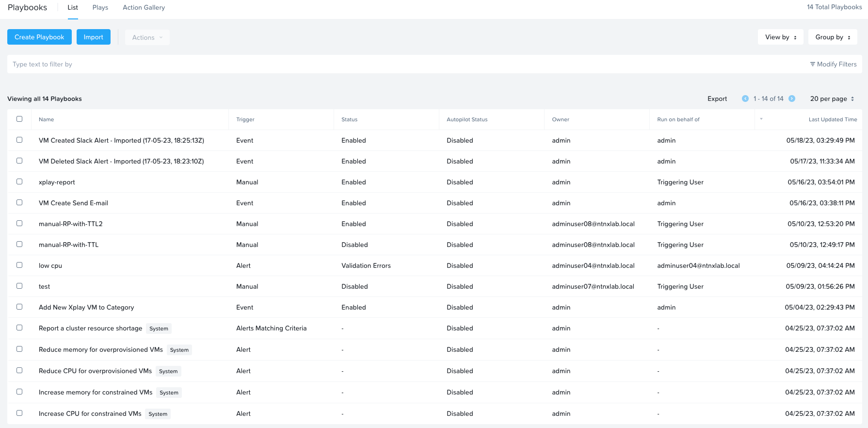Open the Actions dropdown menu
The width and height of the screenshot is (868, 428).
click(147, 37)
